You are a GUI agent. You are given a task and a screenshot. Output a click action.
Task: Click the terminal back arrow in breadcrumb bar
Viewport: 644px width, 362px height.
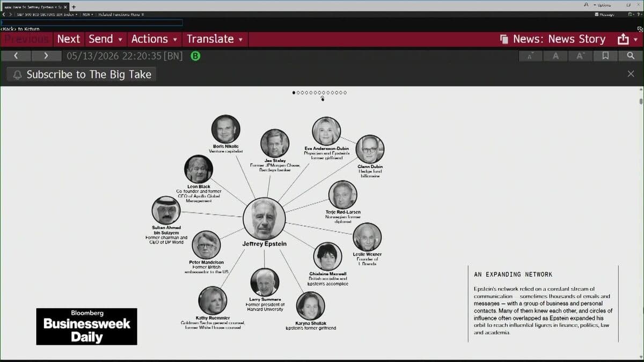(3, 14)
